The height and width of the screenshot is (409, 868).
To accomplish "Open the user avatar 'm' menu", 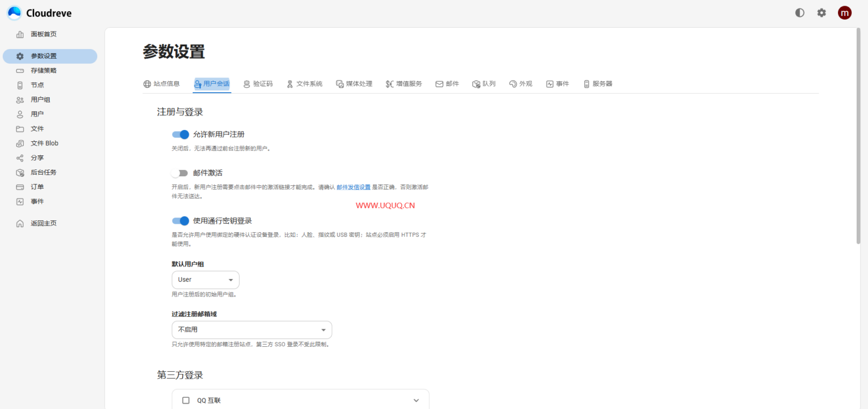I will click(x=844, y=12).
